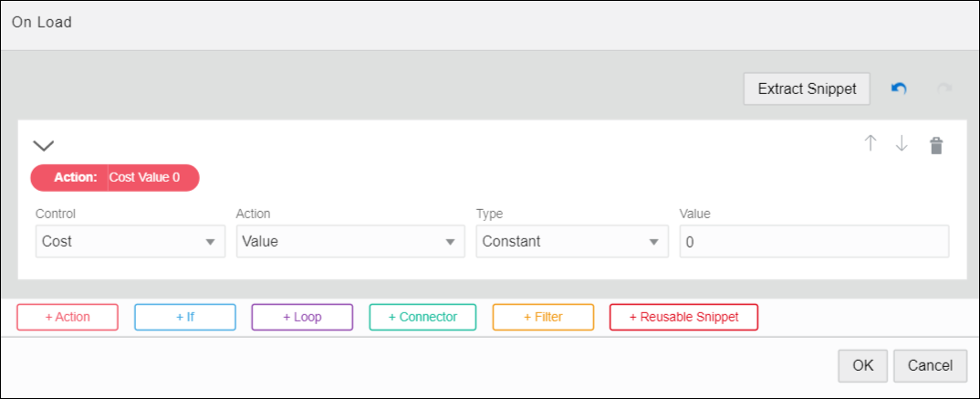Image resolution: width=980 pixels, height=399 pixels.
Task: Delete the action using the trash icon
Action: (x=935, y=145)
